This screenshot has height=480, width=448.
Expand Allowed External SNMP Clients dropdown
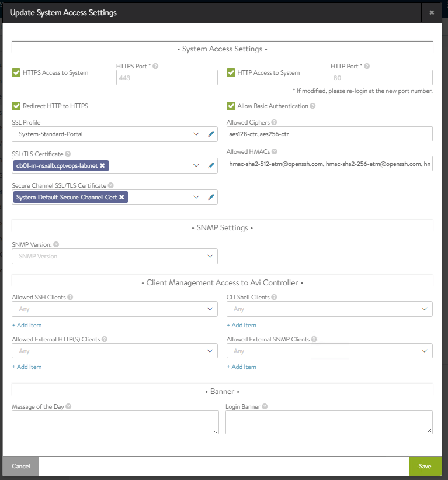point(329,351)
